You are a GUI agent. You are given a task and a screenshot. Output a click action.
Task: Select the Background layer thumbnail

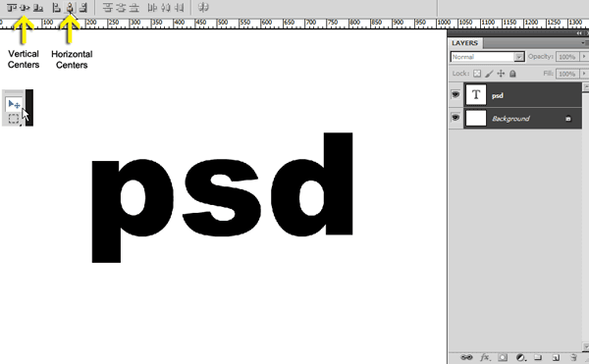[476, 118]
